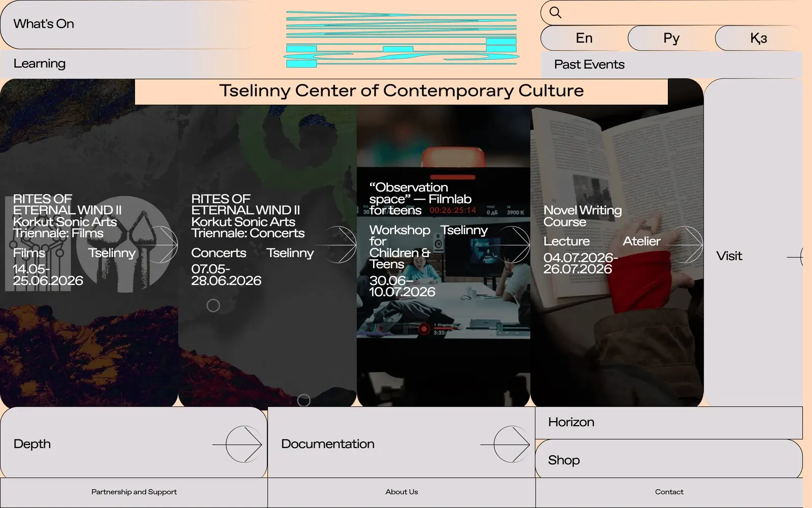Visit the About Us page
This screenshot has width=812, height=508.
coord(401,492)
